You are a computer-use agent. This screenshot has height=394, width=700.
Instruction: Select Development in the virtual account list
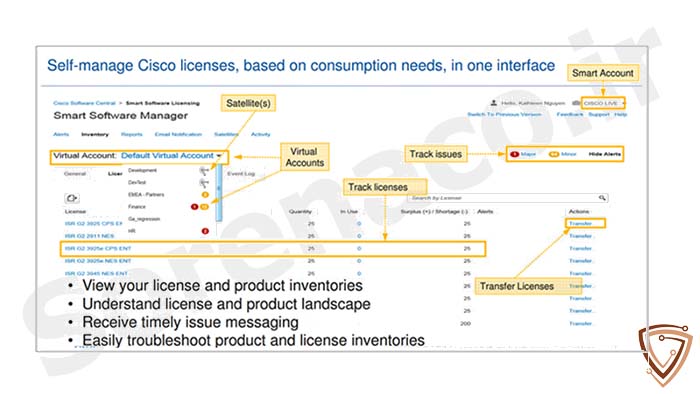(142, 170)
